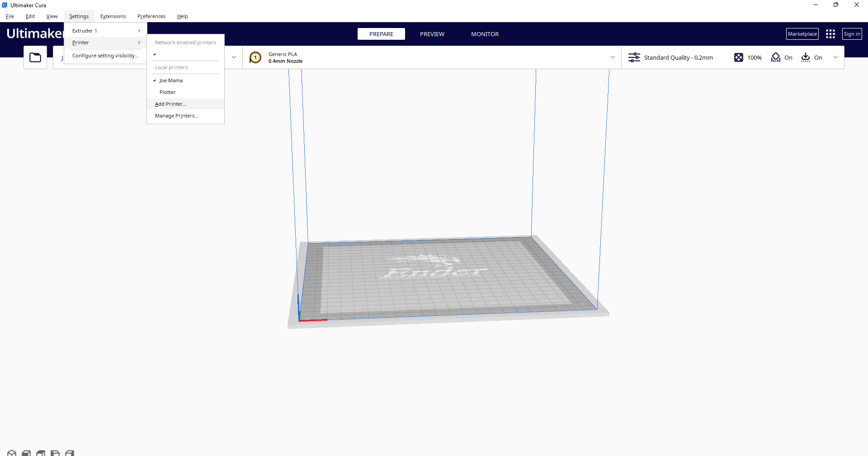Viewport: 868px width, 456px height.
Task: Choose Add Printer from submenu
Action: click(x=185, y=104)
